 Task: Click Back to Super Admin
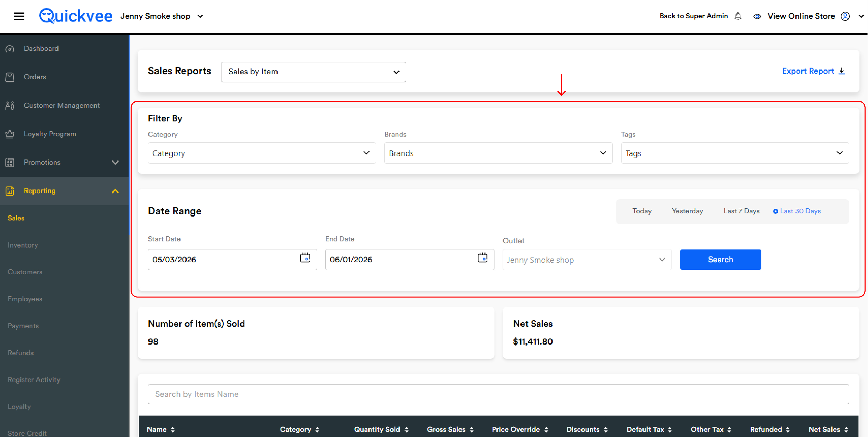[694, 16]
